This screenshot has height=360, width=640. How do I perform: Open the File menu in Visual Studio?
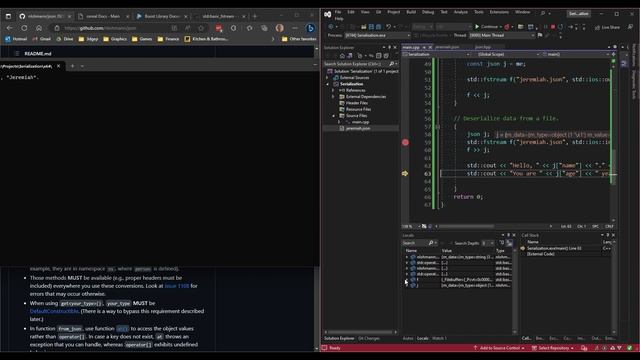pos(338,12)
